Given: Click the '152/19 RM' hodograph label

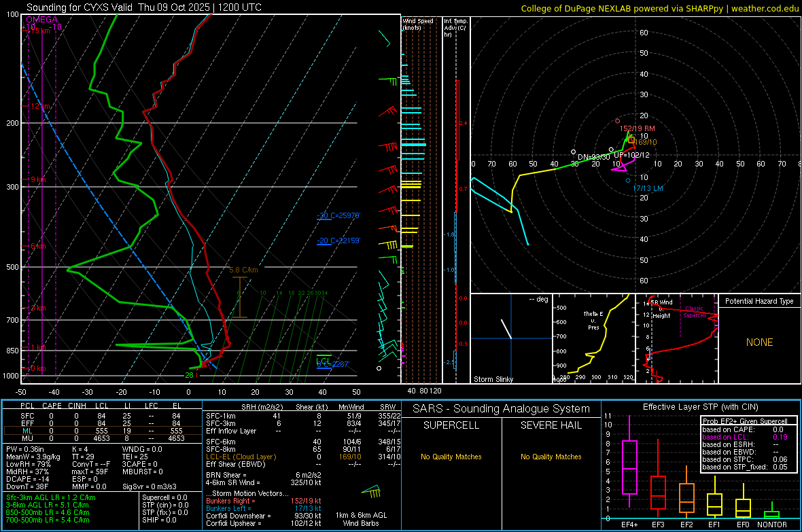Looking at the screenshot, I should click(637, 128).
